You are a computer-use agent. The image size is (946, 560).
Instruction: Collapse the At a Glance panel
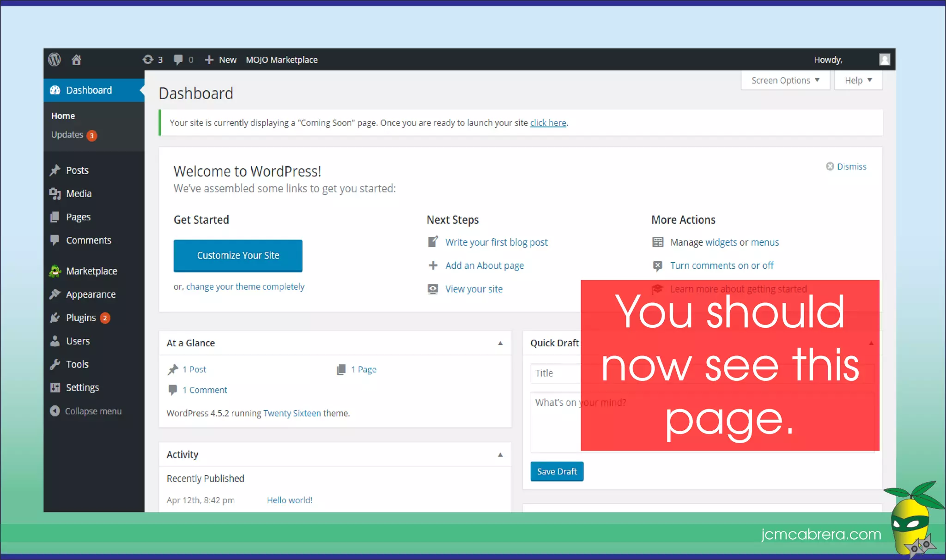tap(500, 343)
